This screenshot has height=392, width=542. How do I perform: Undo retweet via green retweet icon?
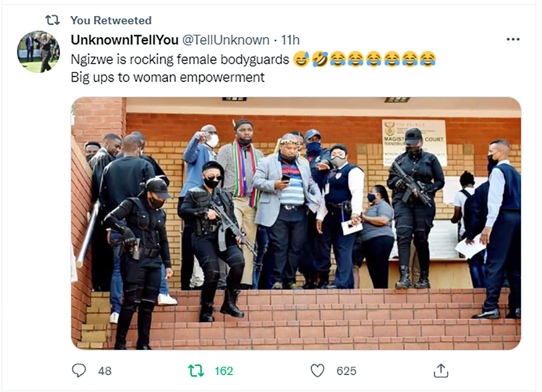click(196, 371)
